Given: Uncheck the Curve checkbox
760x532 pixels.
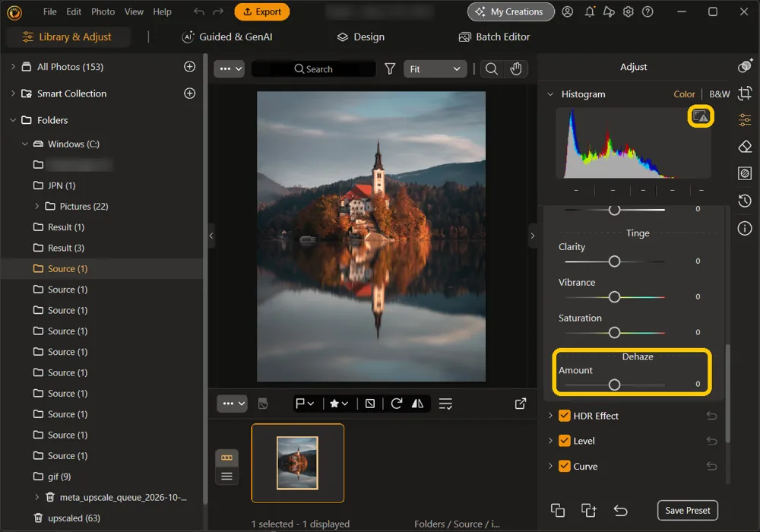Looking at the screenshot, I should tap(564, 466).
